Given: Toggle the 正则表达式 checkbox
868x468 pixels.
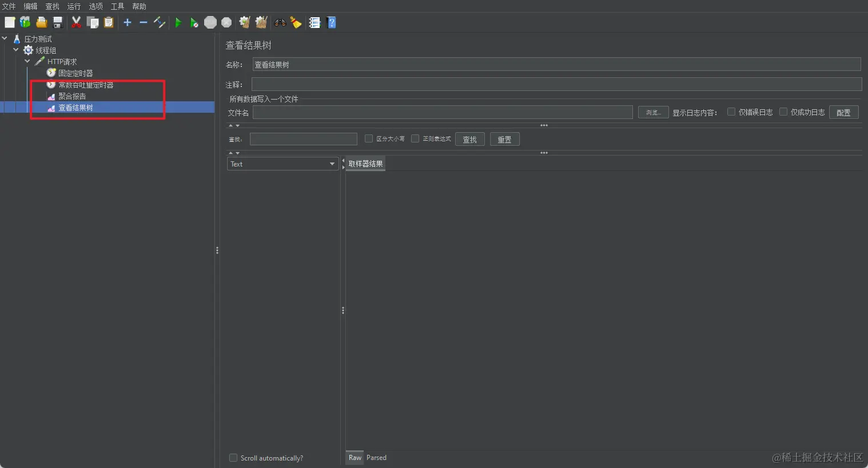Looking at the screenshot, I should coord(415,138).
